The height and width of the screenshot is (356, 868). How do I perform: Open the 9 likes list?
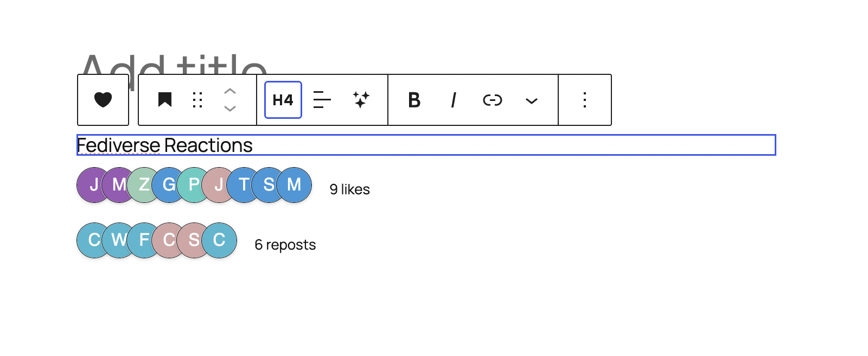pos(350,189)
